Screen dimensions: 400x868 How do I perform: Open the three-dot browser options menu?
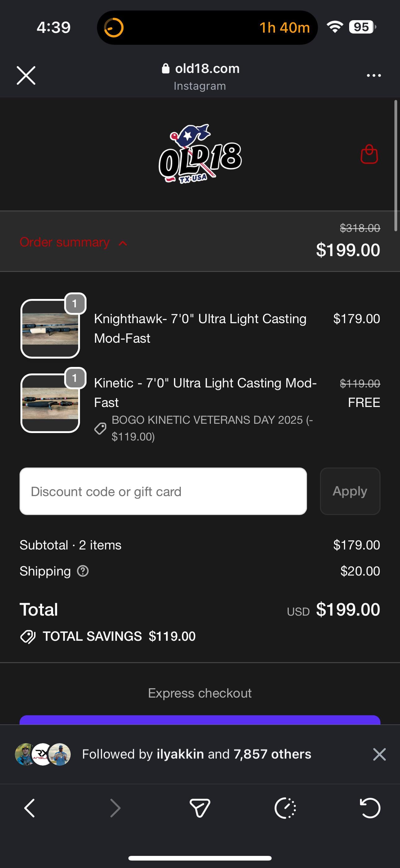tap(374, 75)
